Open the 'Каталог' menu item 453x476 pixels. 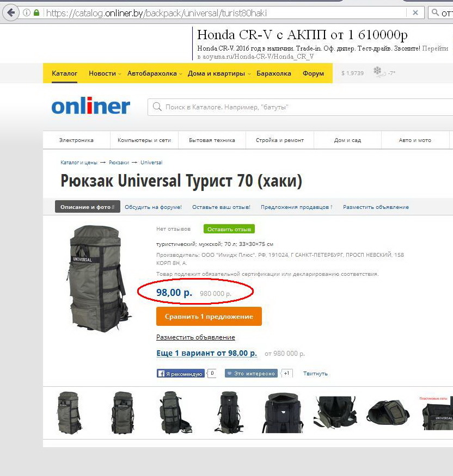point(64,73)
